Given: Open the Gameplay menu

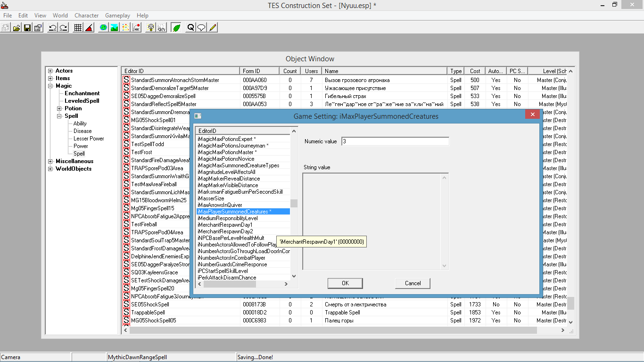Looking at the screenshot, I should point(117,16).
